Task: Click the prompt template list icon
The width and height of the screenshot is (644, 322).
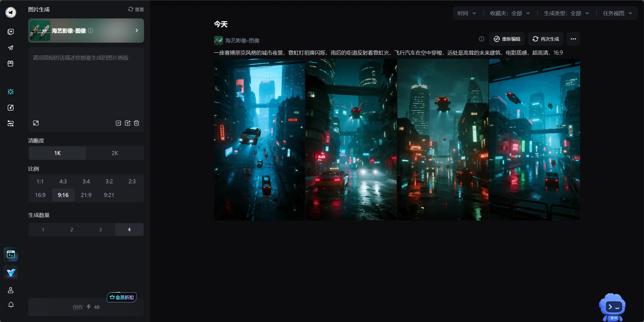Action: 118,123
